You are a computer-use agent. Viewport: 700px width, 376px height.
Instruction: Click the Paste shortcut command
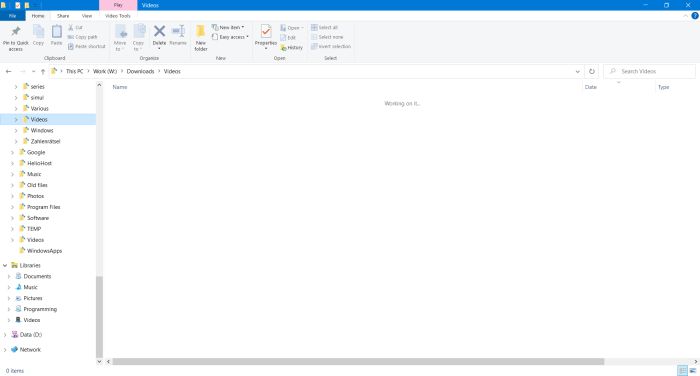point(87,46)
